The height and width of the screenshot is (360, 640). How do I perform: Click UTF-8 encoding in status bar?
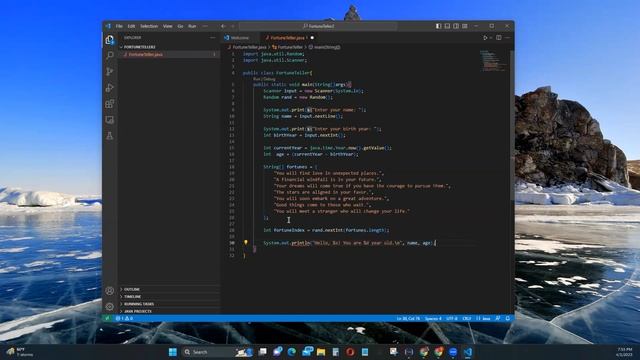452,318
